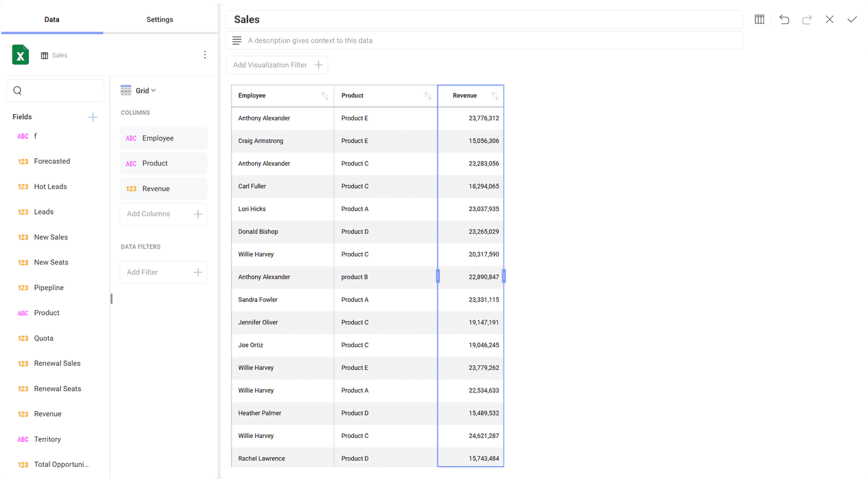Switch to the Data tab
868x484 pixels.
click(x=52, y=19)
